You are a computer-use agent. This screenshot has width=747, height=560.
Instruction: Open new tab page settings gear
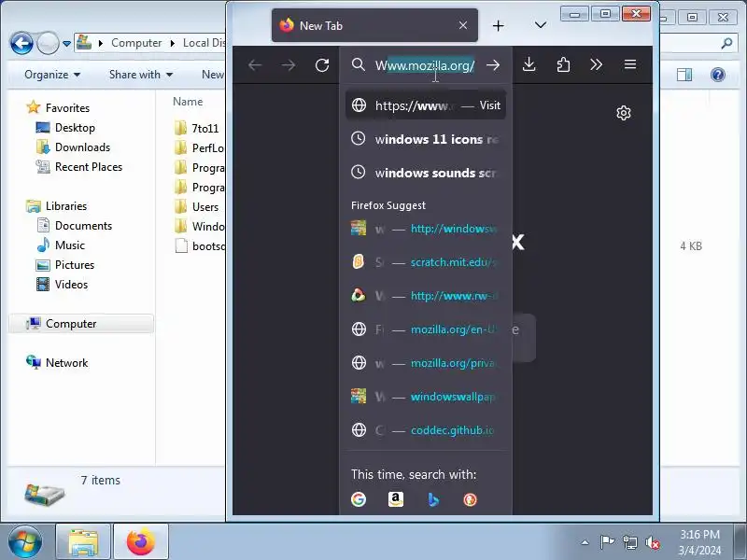[624, 113]
